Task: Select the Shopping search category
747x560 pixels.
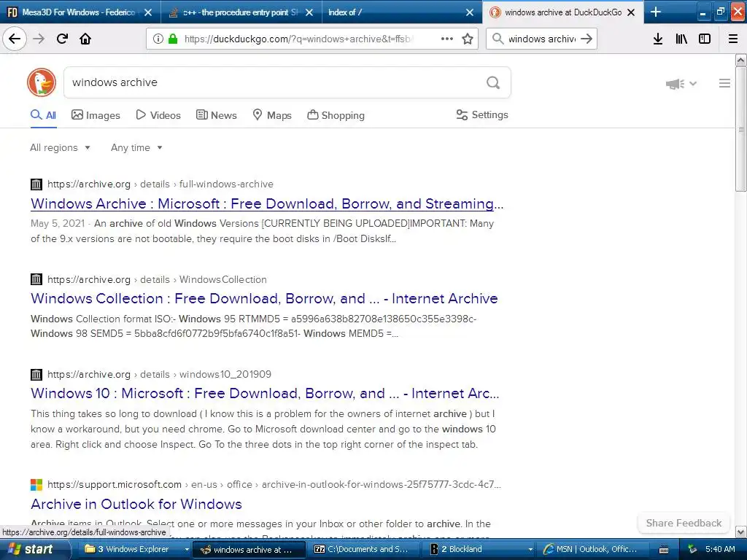Action: click(336, 115)
